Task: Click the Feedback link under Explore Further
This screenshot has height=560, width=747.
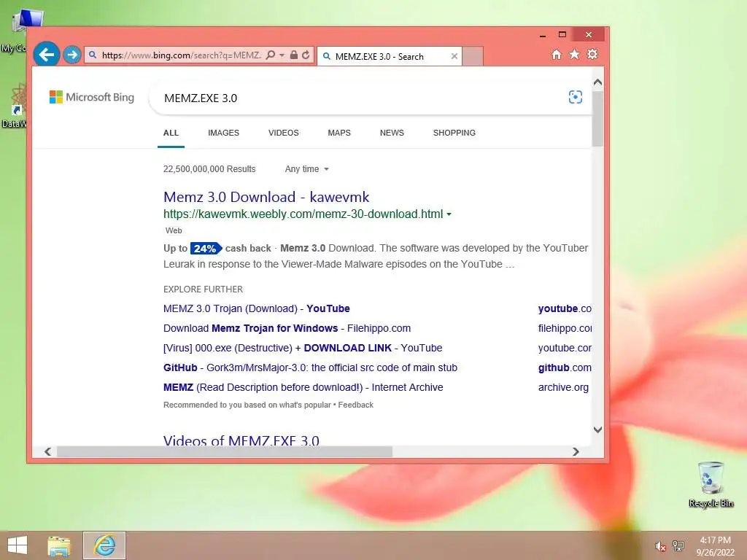Action: click(356, 405)
